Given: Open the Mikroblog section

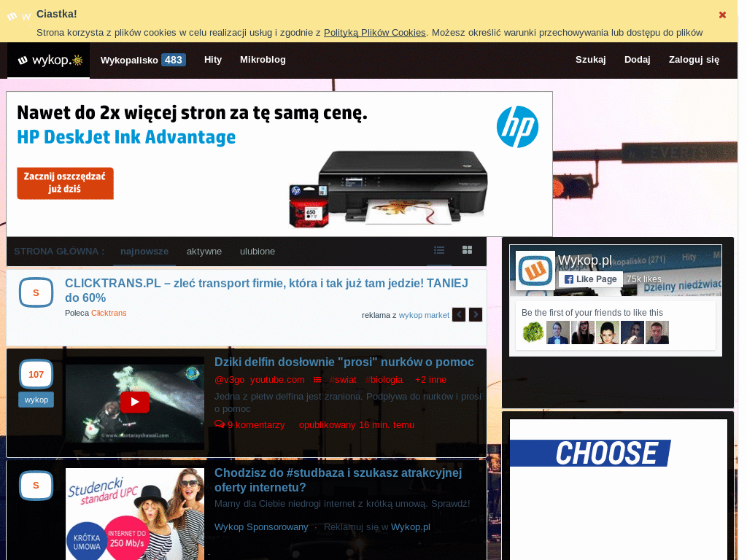Looking at the screenshot, I should coord(263,60).
